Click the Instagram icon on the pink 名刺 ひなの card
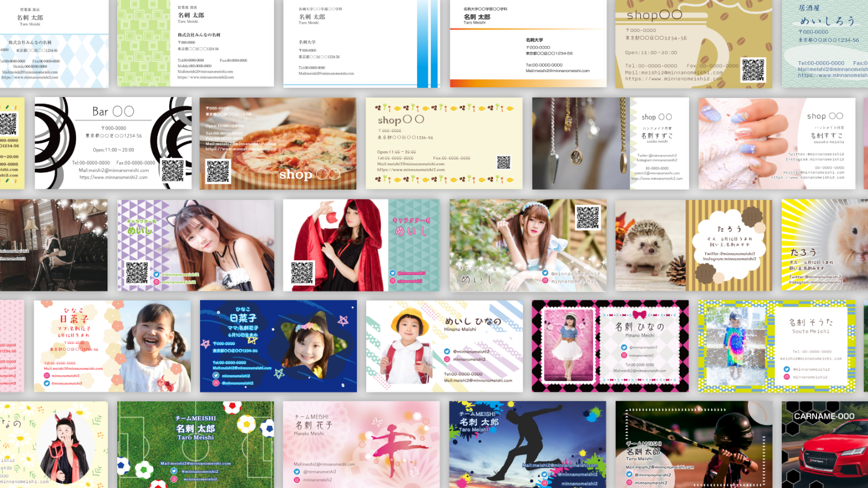Screen dimensions: 868x488 (x=624, y=355)
